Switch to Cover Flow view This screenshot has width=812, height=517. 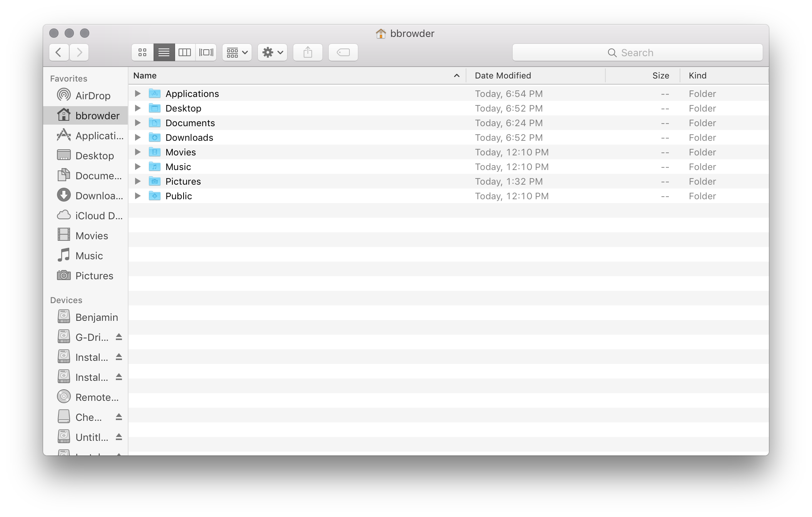coord(206,52)
